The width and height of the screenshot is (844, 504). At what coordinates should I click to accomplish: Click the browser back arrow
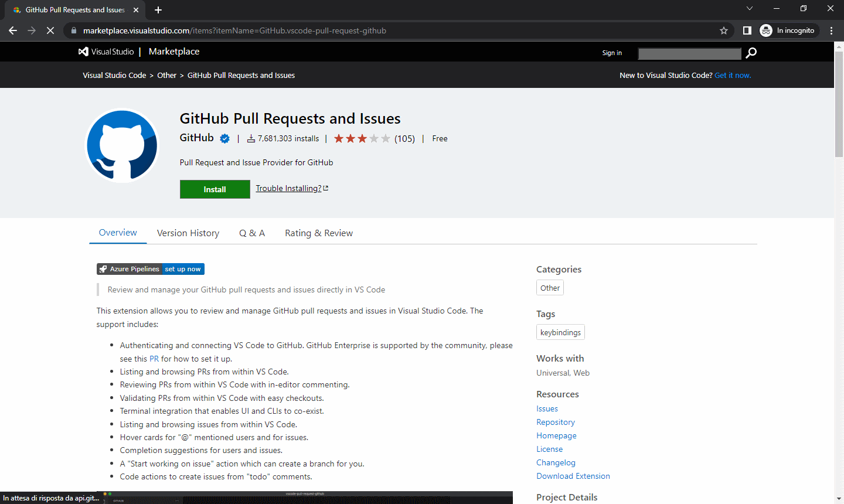point(13,30)
